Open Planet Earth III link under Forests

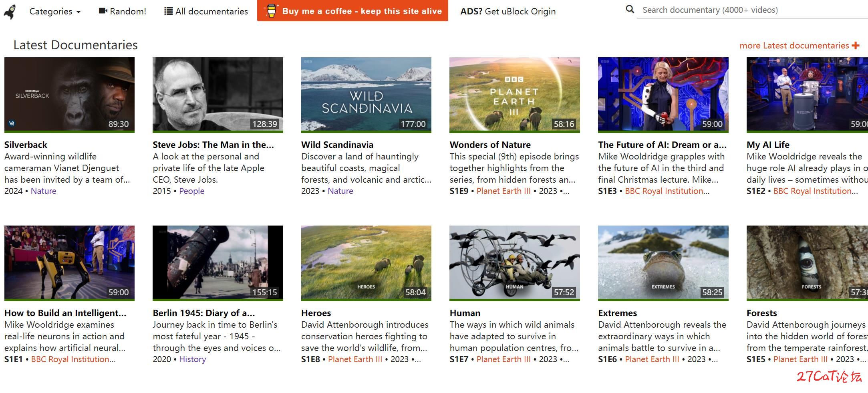[x=800, y=359]
